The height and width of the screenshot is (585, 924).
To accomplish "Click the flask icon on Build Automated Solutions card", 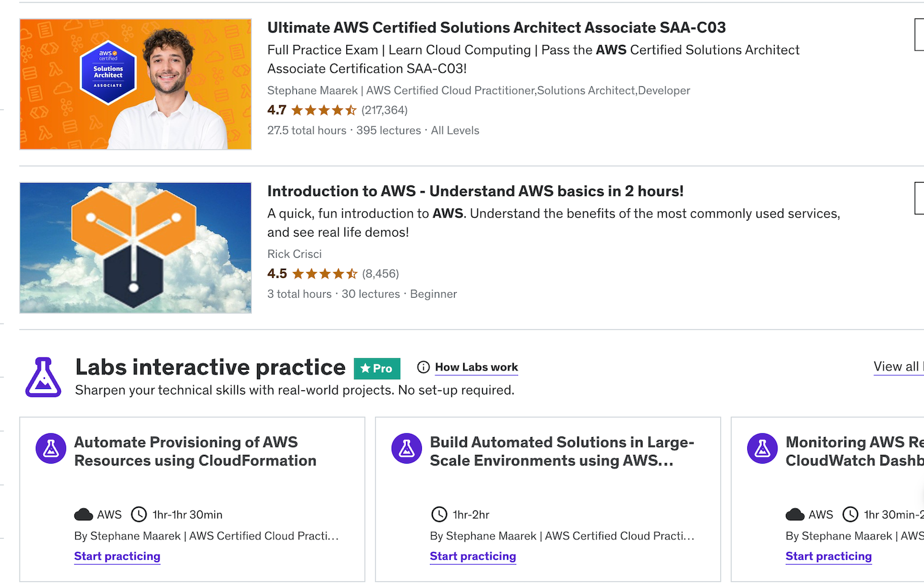I will (406, 448).
